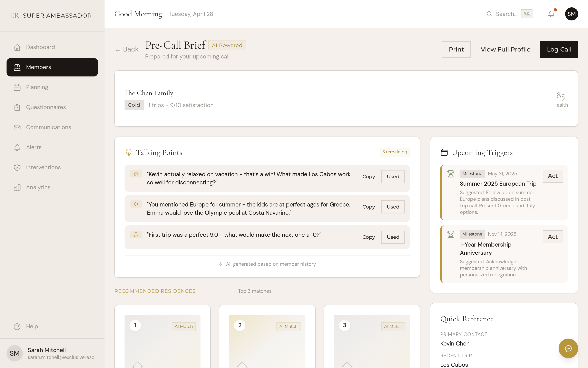Go to Questionnaires section
Image resolution: width=588 pixels, height=368 pixels.
pyautogui.click(x=52, y=107)
